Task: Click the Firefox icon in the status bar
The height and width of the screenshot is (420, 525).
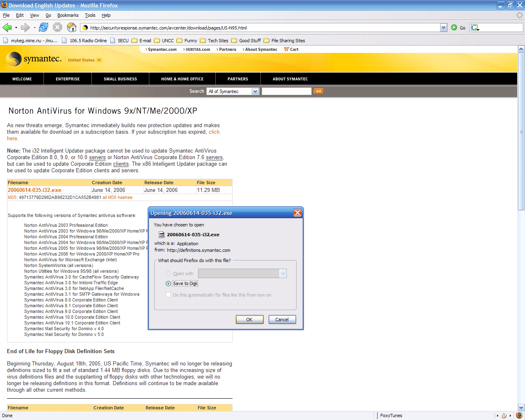Action: 519,415
